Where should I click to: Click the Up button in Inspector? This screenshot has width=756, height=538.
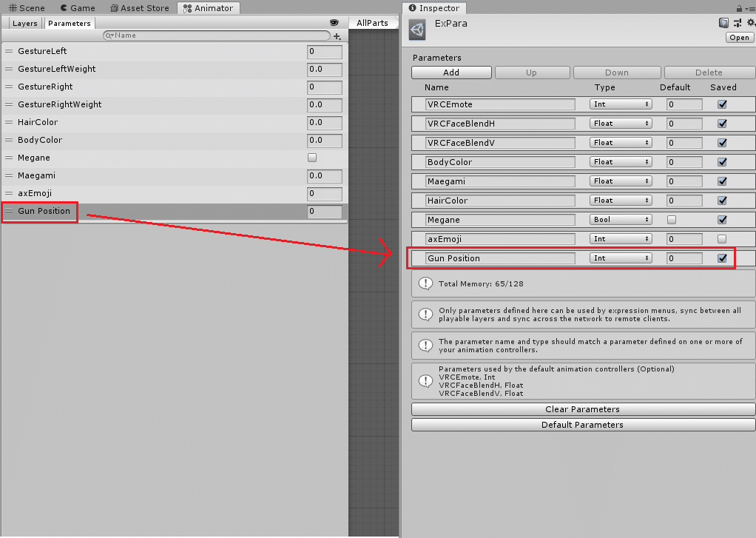(x=532, y=73)
